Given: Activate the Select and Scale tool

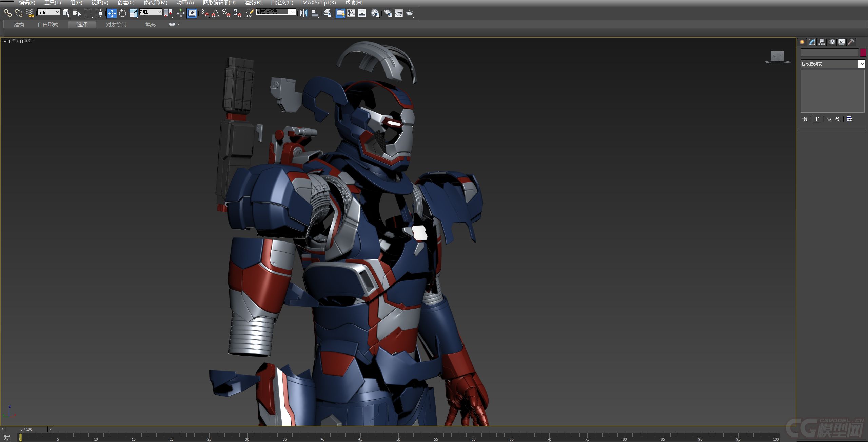Looking at the screenshot, I should 134,13.
